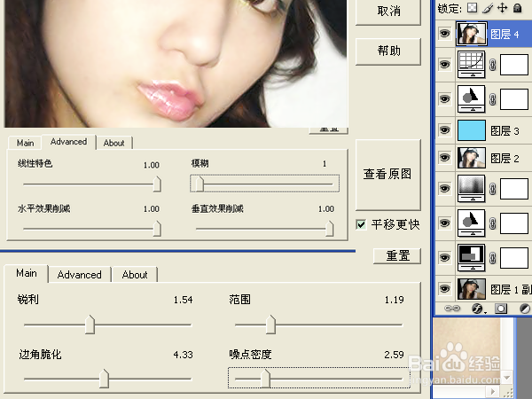Open About tab above 模糊 slider
532x399 pixels.
click(x=114, y=143)
